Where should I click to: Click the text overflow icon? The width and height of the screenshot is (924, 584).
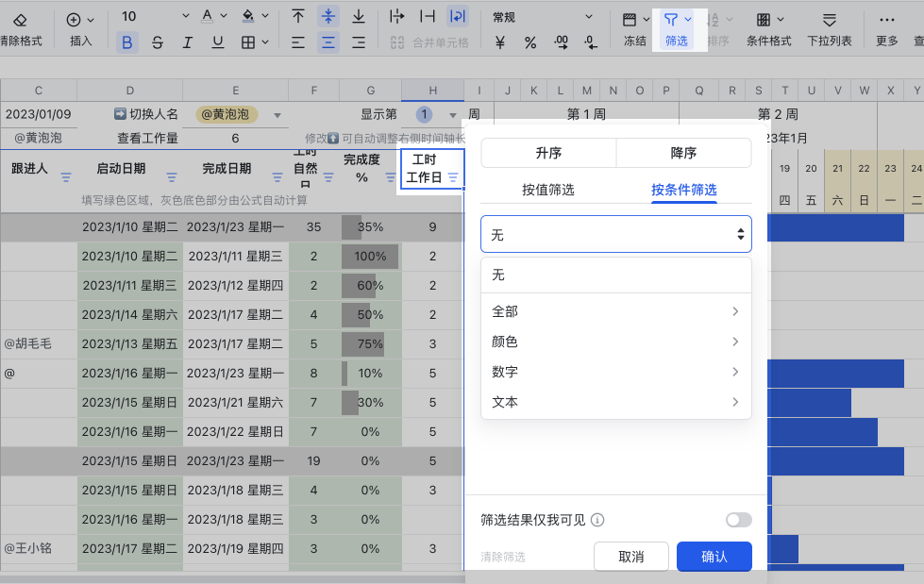[397, 16]
